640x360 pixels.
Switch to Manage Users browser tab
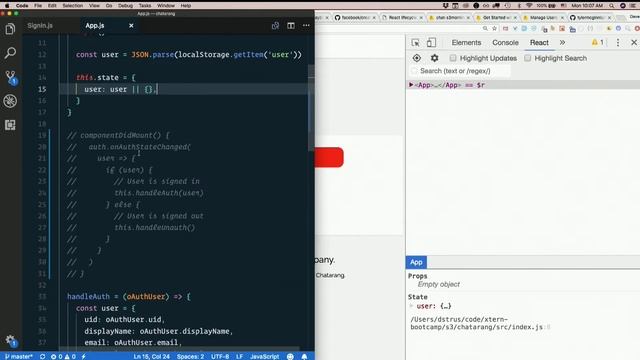coord(542,18)
